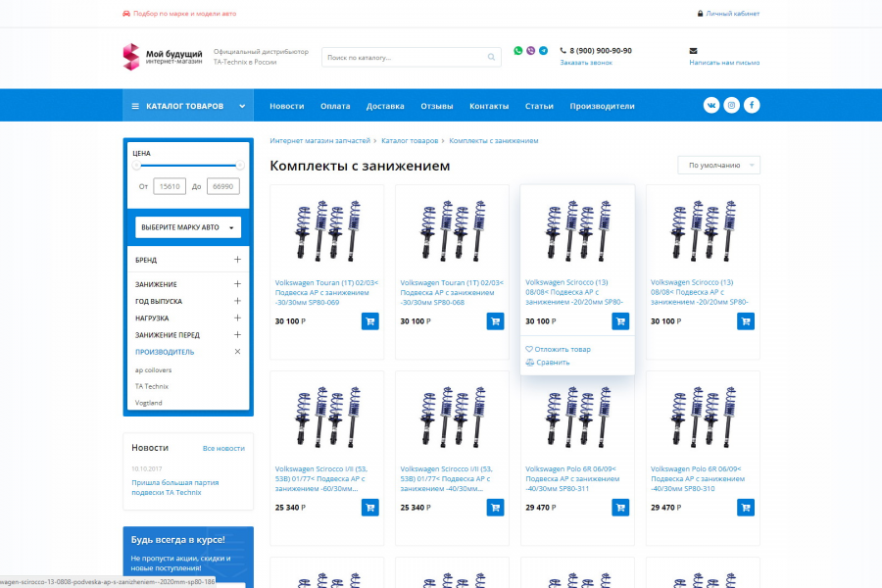Expand the Бренд filter
The image size is (882, 588).
[237, 260]
